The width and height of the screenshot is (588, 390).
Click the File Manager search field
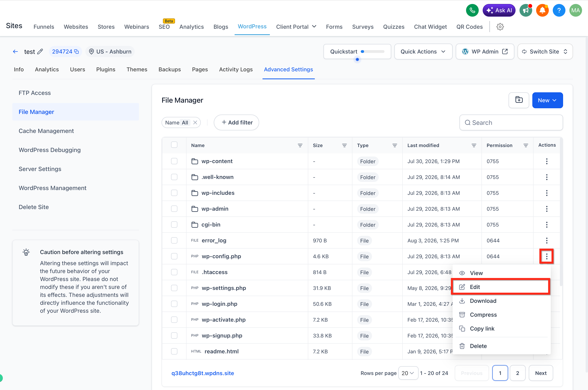(x=511, y=122)
